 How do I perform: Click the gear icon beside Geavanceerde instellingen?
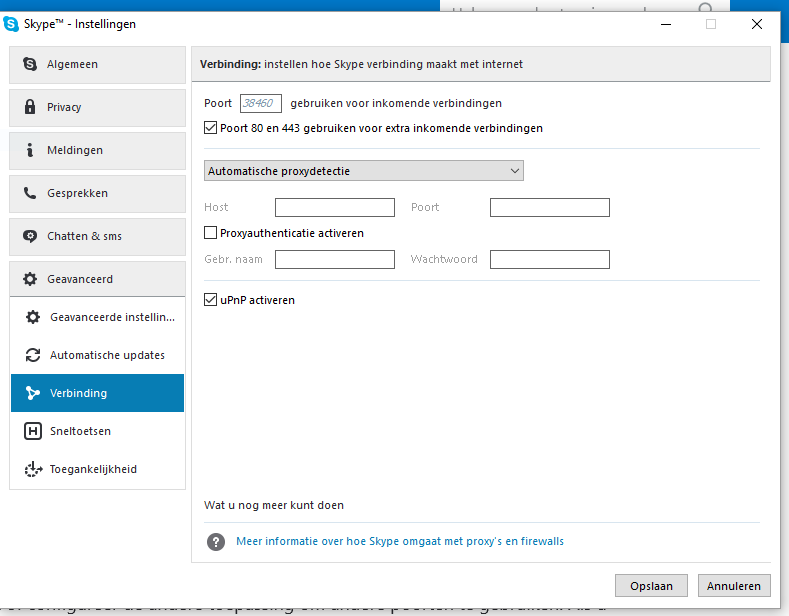coord(33,317)
